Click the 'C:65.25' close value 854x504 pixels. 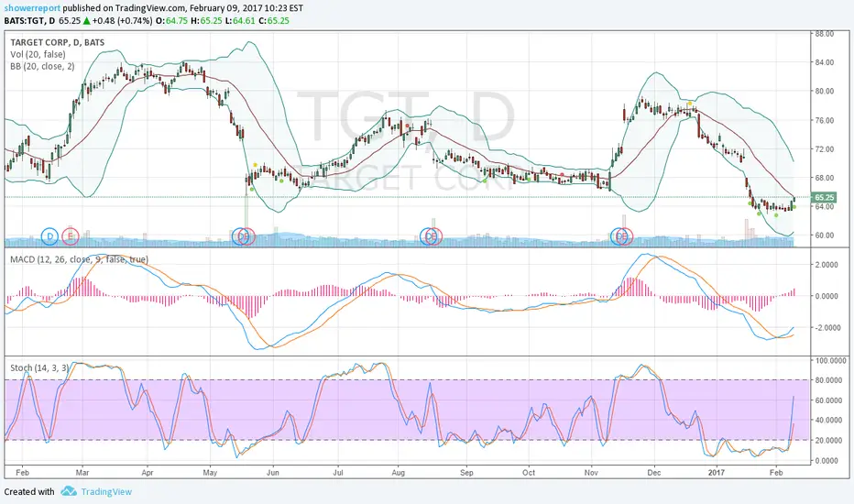[x=274, y=21]
